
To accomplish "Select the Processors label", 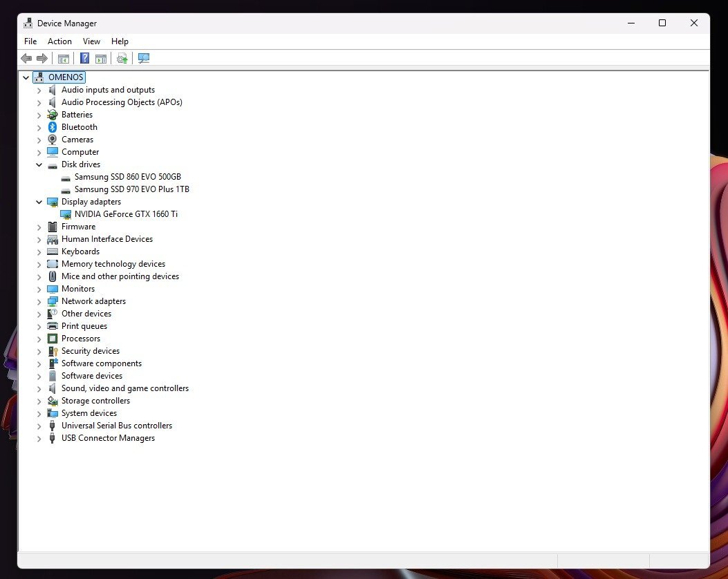I will coord(81,339).
